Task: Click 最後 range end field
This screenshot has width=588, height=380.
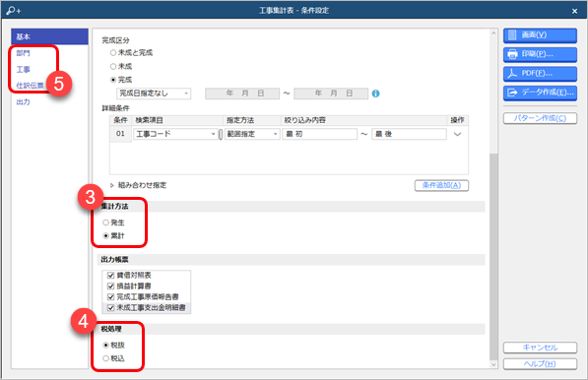Action: [x=409, y=134]
